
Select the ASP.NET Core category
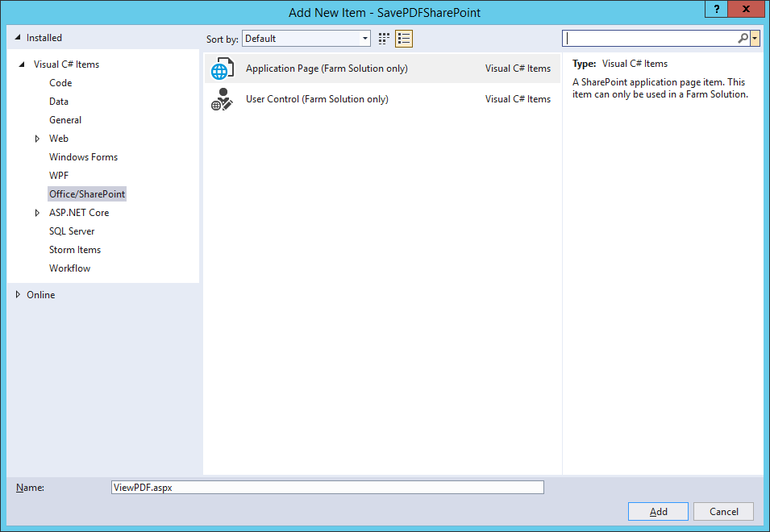tap(79, 213)
